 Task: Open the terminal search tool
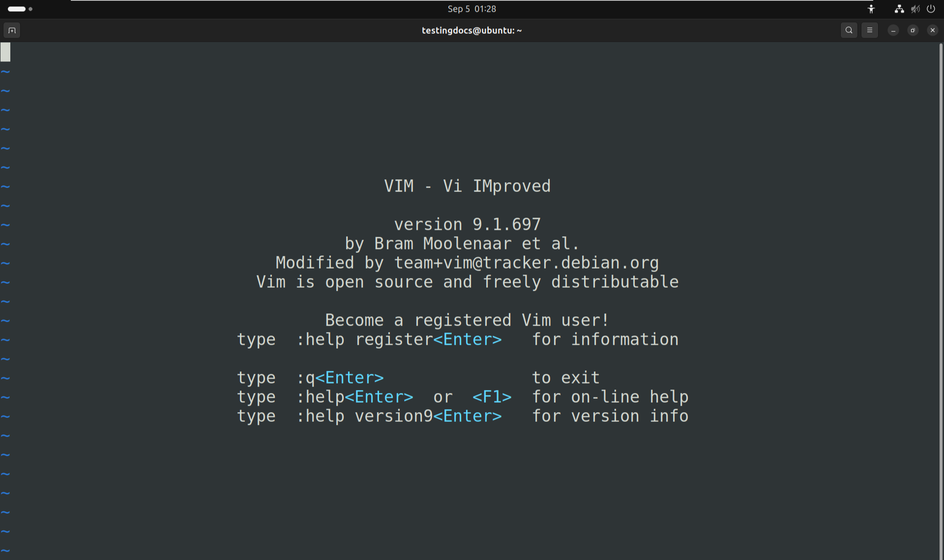849,30
